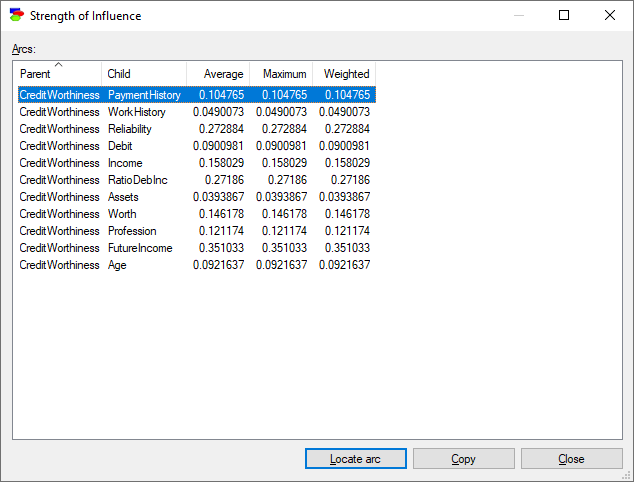The width and height of the screenshot is (634, 482).
Task: Sort by the Average column header
Action: tap(218, 74)
